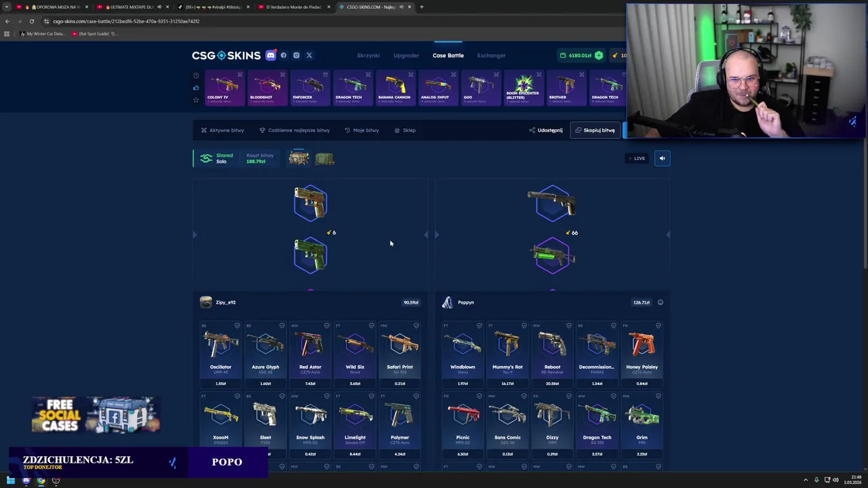Open the Exchanger nav tab
This screenshot has width=868, height=488.
pos(491,56)
